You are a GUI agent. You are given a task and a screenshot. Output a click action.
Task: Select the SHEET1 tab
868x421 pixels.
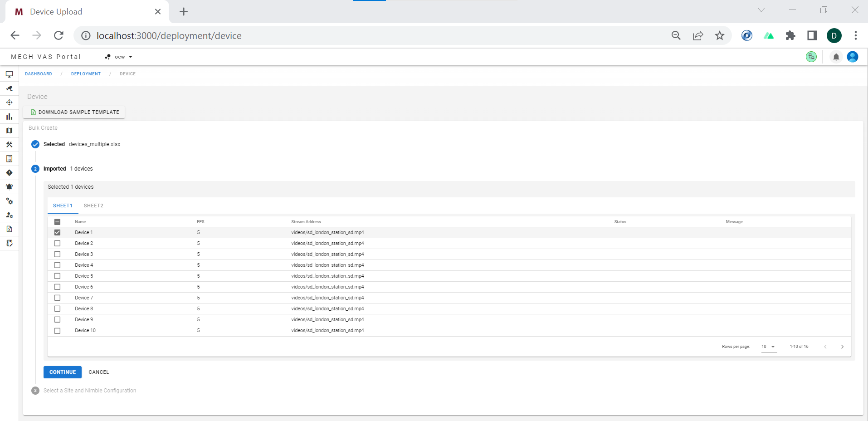click(63, 206)
